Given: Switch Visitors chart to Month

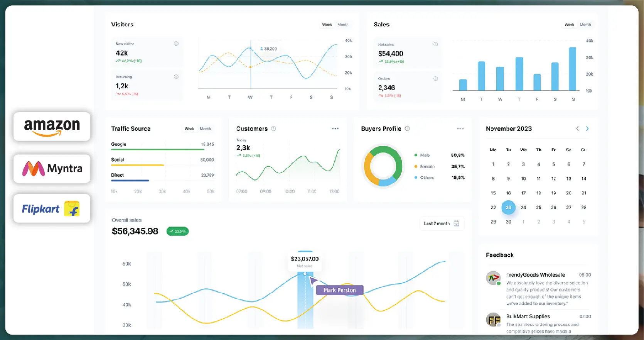Looking at the screenshot, I should (x=343, y=24).
